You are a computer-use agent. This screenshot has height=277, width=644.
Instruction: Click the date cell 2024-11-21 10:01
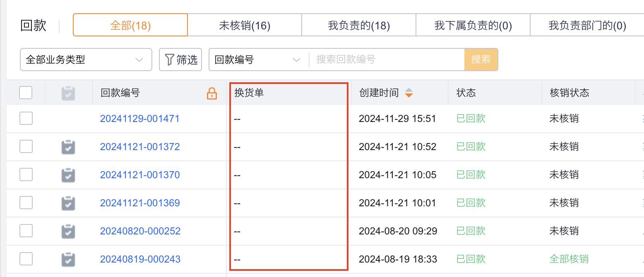(397, 203)
